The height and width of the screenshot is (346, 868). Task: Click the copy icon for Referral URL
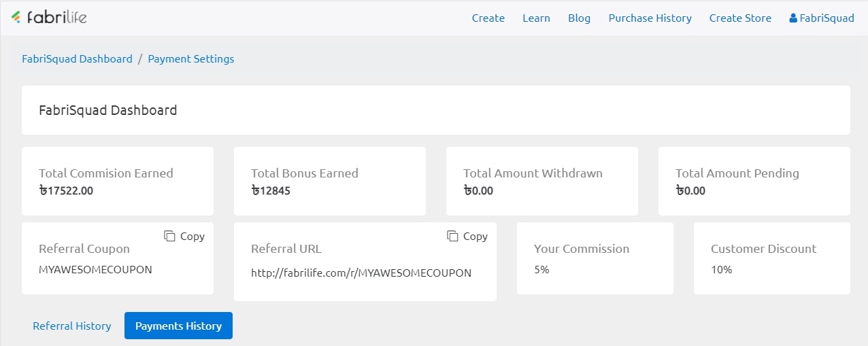coord(452,236)
